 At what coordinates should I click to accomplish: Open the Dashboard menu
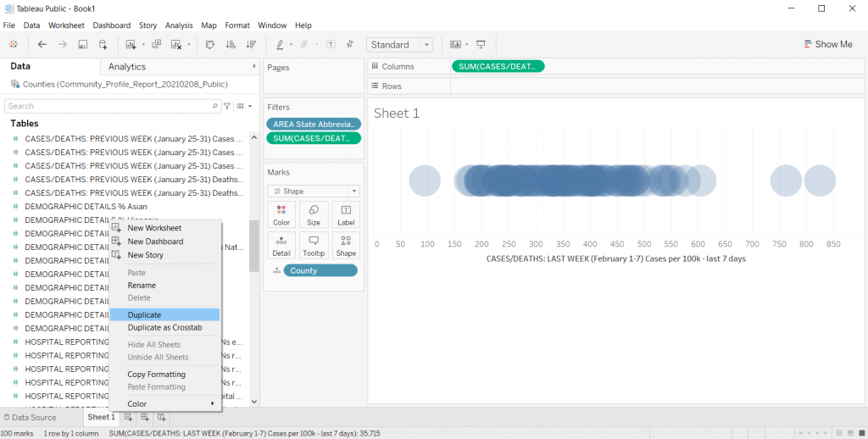click(x=112, y=25)
